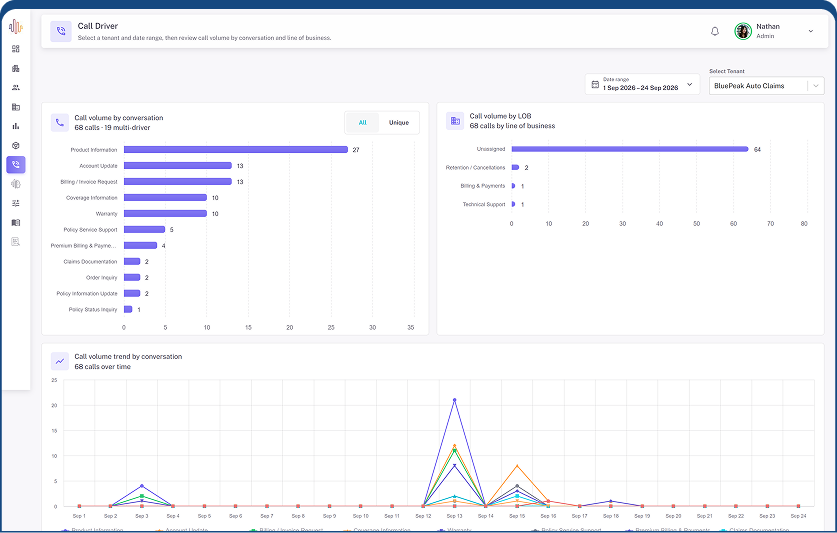Click the Technical Support LOB bar
This screenshot has width=837, height=533.
514,204
